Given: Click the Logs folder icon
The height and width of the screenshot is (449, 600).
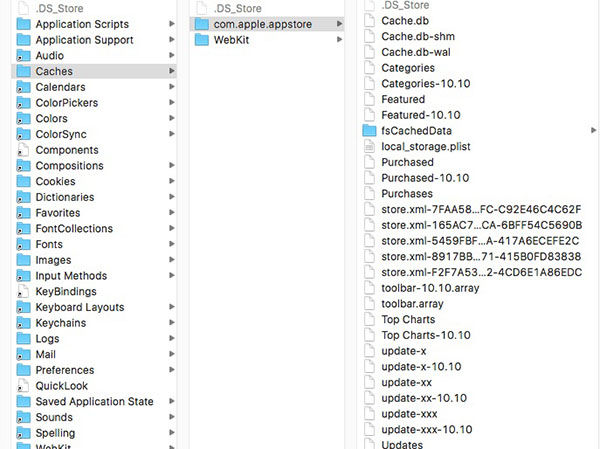Looking at the screenshot, I should (x=24, y=338).
